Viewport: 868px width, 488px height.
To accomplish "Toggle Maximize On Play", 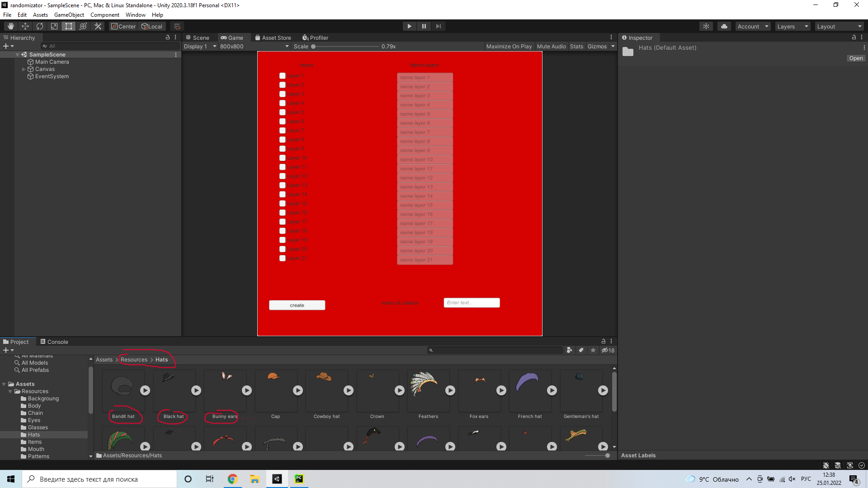I will (x=509, y=46).
